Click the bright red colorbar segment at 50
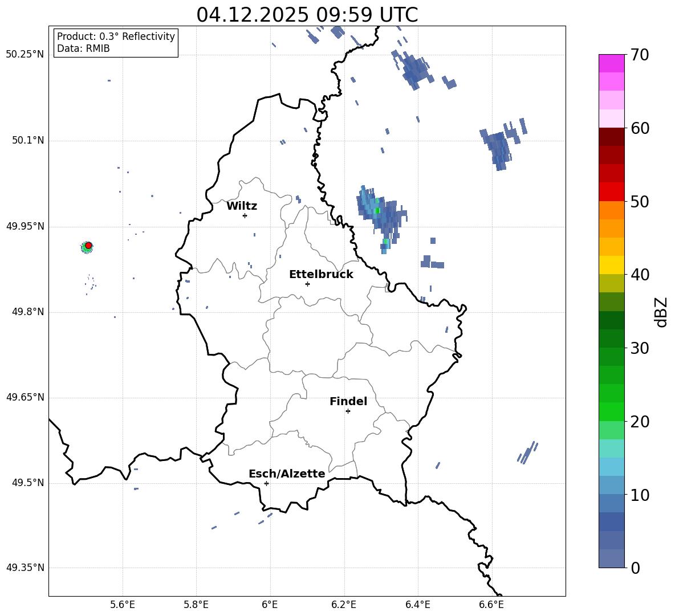675x616 pixels. click(x=611, y=192)
